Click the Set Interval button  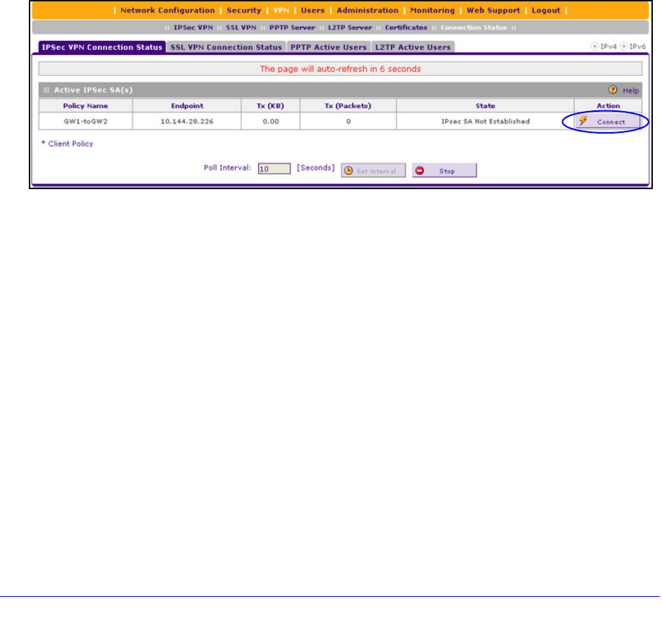point(374,171)
